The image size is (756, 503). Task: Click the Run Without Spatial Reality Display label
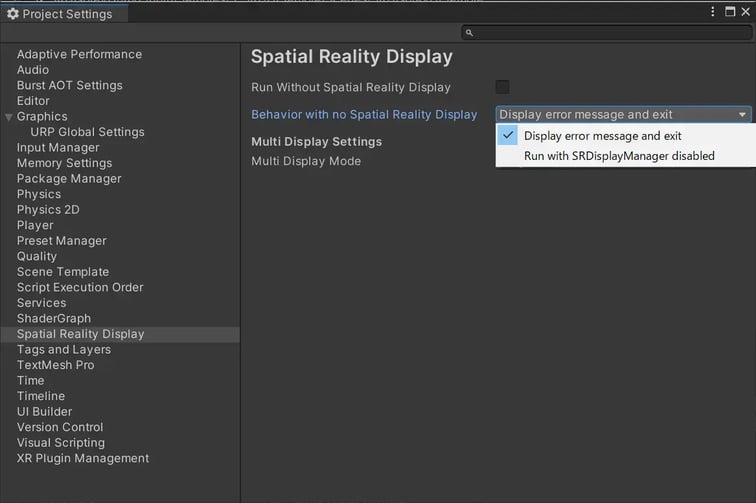pyautogui.click(x=351, y=87)
